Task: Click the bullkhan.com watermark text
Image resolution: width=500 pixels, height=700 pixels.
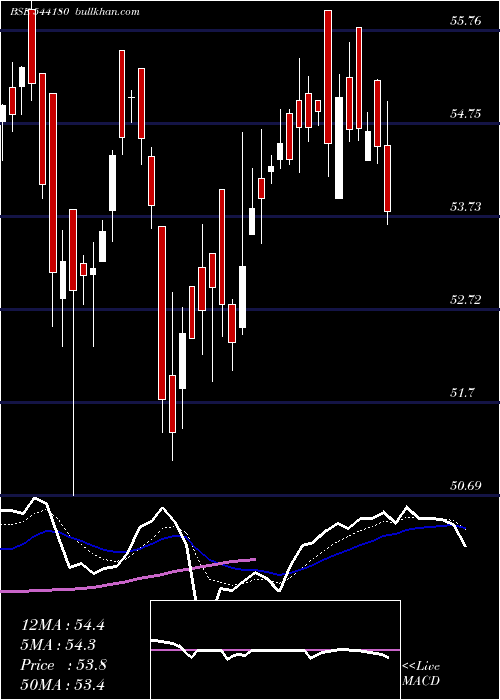Action: (x=106, y=12)
